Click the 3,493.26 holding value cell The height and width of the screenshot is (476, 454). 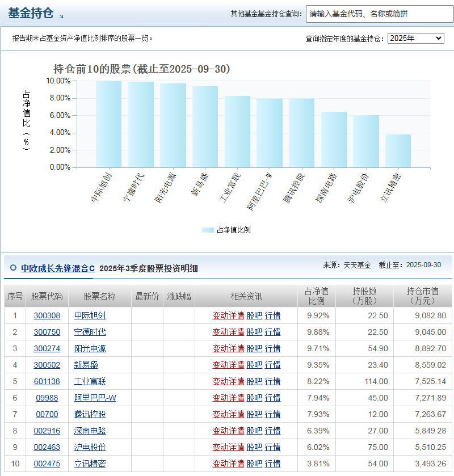click(x=422, y=464)
